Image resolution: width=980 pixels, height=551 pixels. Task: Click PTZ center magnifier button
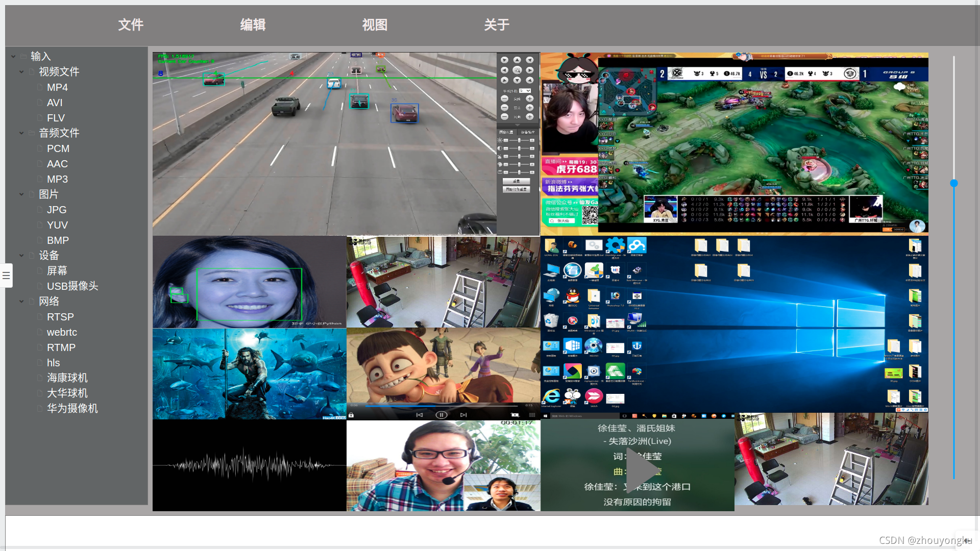tap(517, 70)
